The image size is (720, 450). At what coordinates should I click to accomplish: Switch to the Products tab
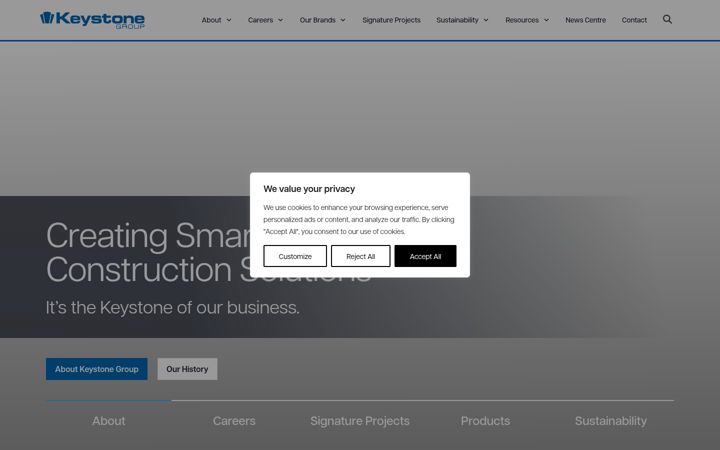485,421
